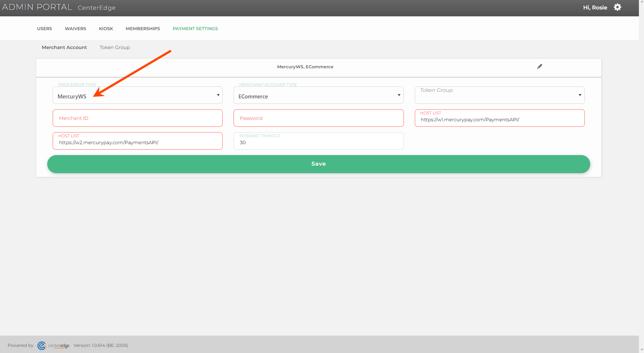Open the settings gear icon
644x353 pixels.
(617, 7)
